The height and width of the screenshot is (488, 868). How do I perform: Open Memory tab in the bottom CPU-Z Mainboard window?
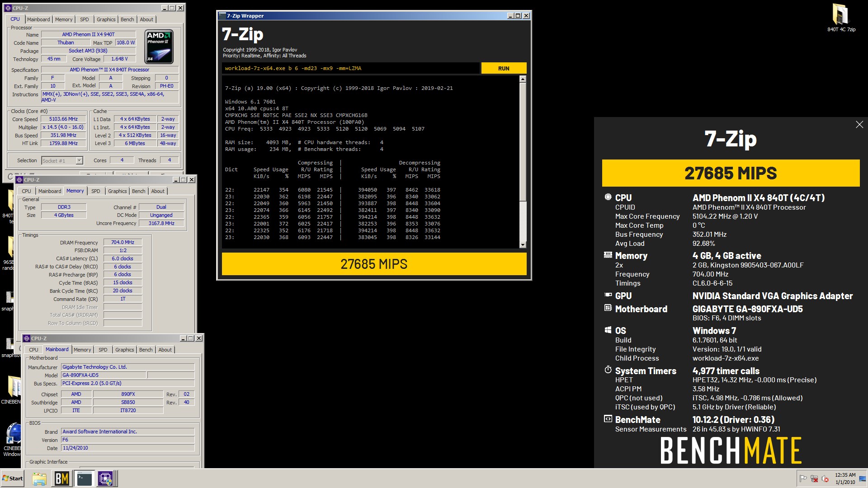coord(82,350)
